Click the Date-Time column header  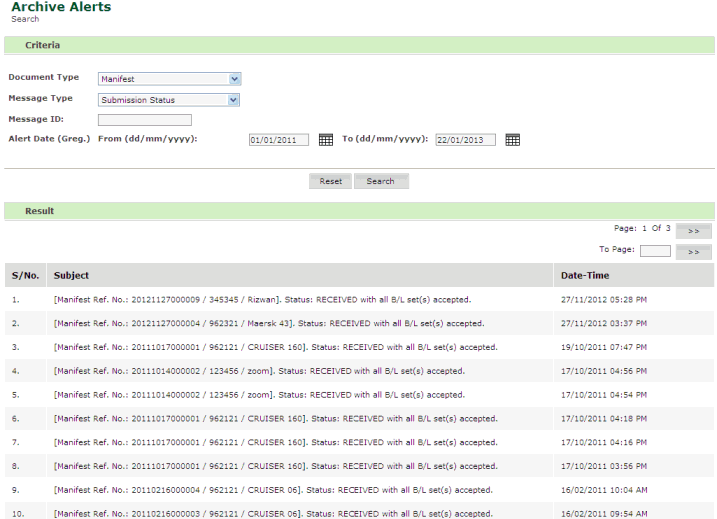point(585,275)
